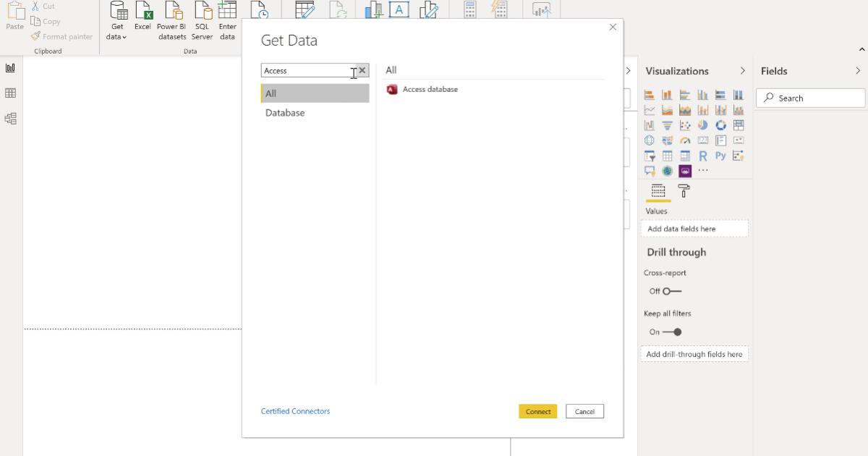Select the Funnel visual
Viewport: 868px width, 456px height.
(x=667, y=125)
